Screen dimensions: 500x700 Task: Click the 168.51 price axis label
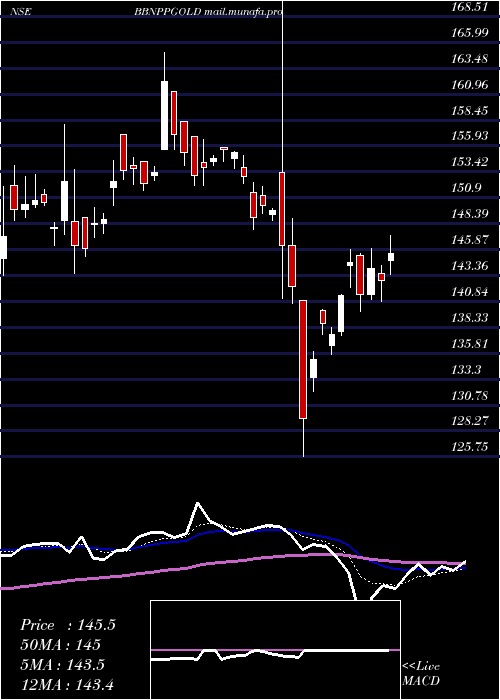[470, 7]
